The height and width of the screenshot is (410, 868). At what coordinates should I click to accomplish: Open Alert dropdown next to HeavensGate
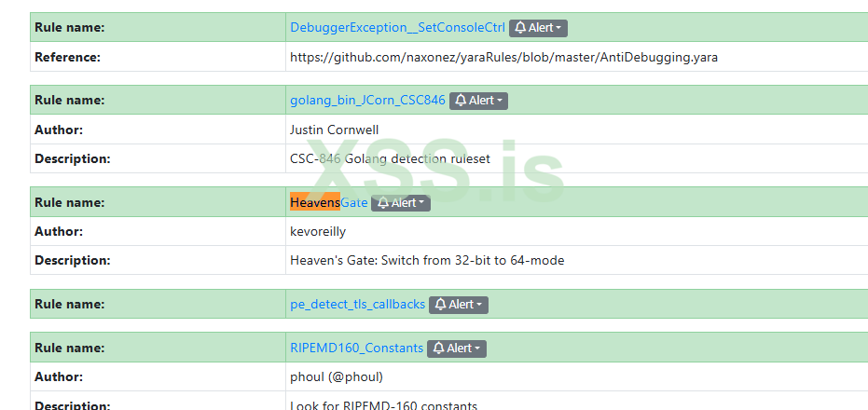[400, 203]
